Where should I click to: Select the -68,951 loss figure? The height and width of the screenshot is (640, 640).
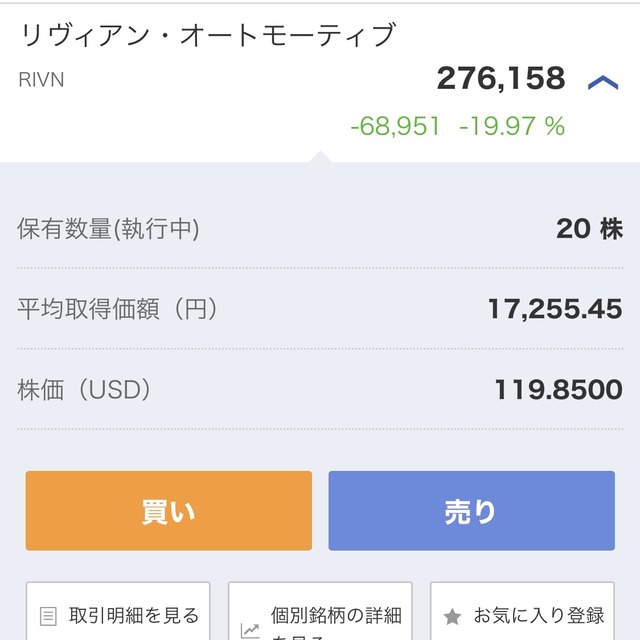click(x=396, y=126)
